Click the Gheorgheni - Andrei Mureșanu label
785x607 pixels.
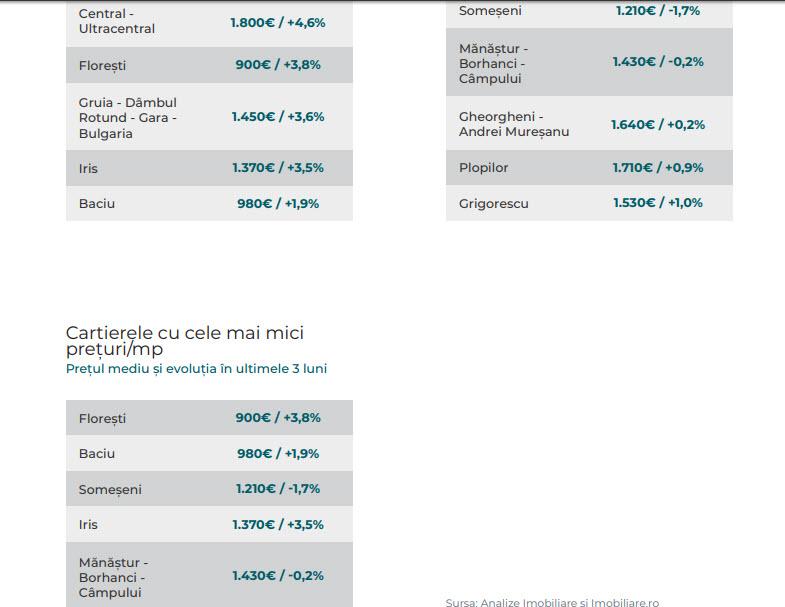[x=515, y=124]
